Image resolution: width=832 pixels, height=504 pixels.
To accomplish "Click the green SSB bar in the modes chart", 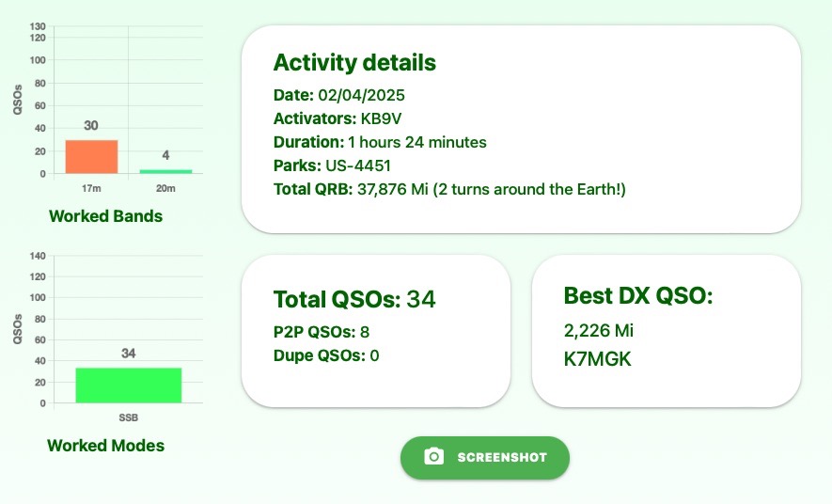I will point(128,386).
